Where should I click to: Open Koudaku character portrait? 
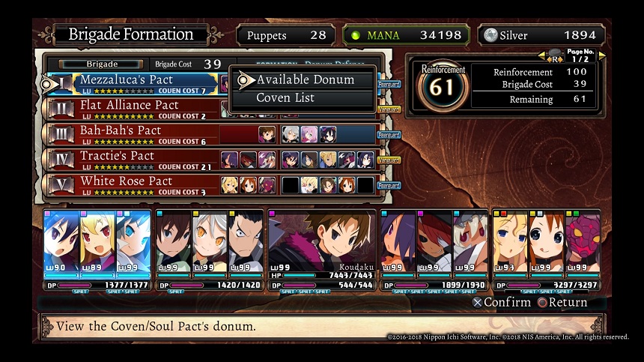tap(321, 241)
